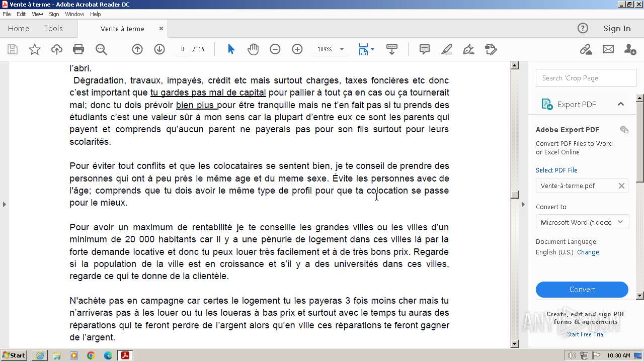This screenshot has height=362, width=644.
Task: Open the Fill & Sign pen tool
Action: tap(468, 49)
